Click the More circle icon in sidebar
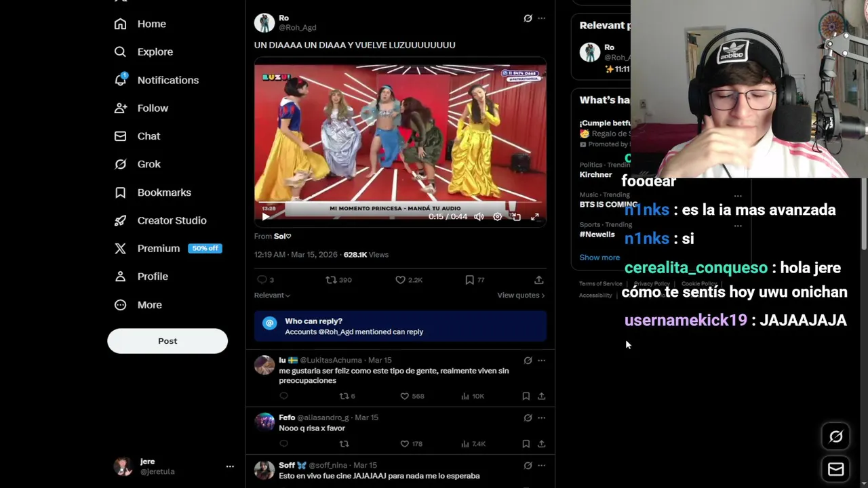868x488 pixels. [120, 305]
